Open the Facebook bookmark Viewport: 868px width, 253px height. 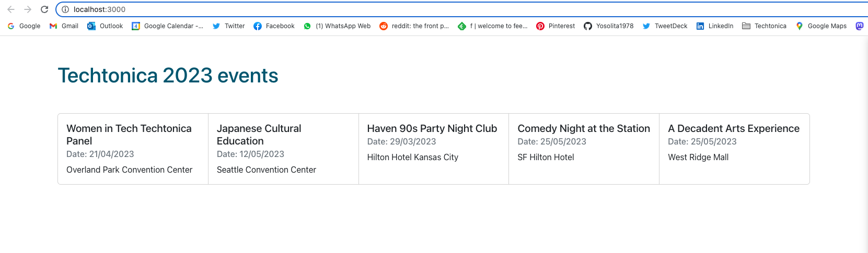click(274, 26)
